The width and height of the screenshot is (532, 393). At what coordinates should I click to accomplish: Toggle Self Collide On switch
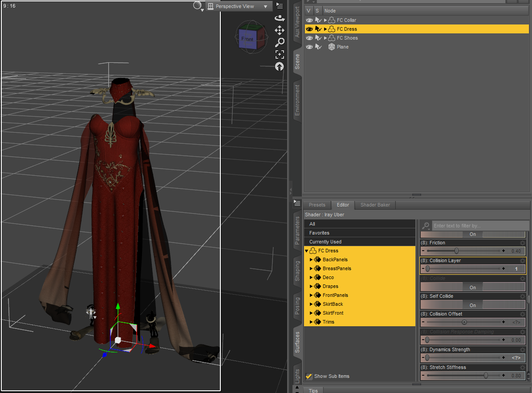click(x=473, y=305)
